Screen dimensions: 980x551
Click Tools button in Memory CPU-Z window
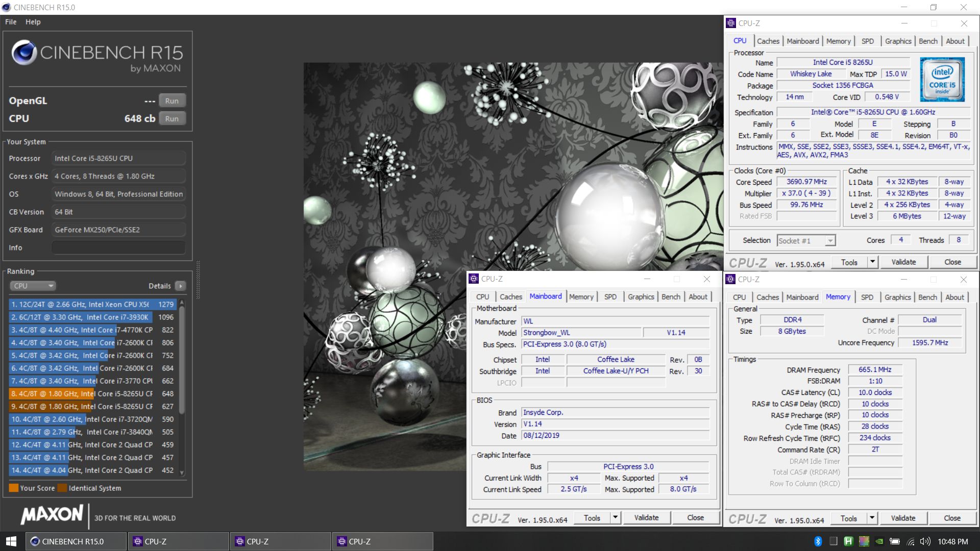849,518
